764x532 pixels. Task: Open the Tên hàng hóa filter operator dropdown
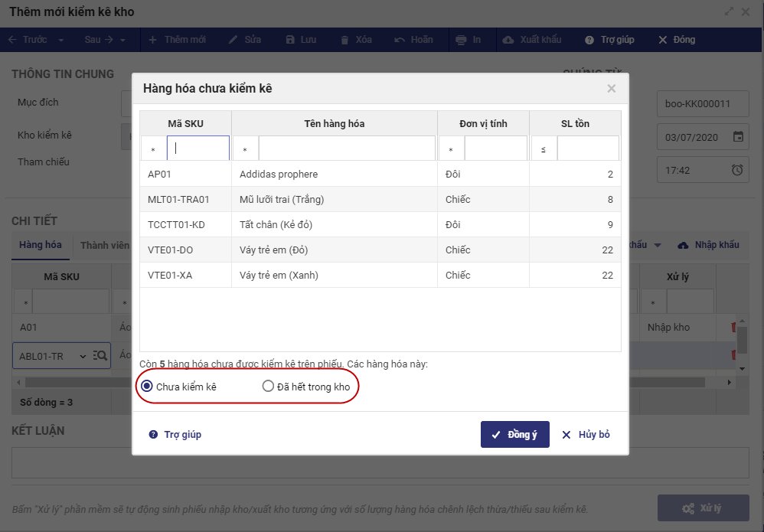coord(245,149)
